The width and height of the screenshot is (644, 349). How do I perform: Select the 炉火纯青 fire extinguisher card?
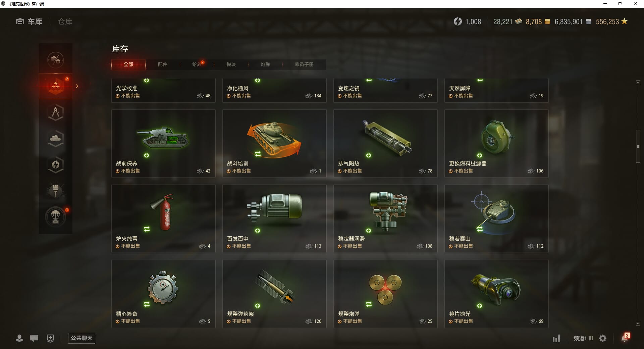point(163,219)
